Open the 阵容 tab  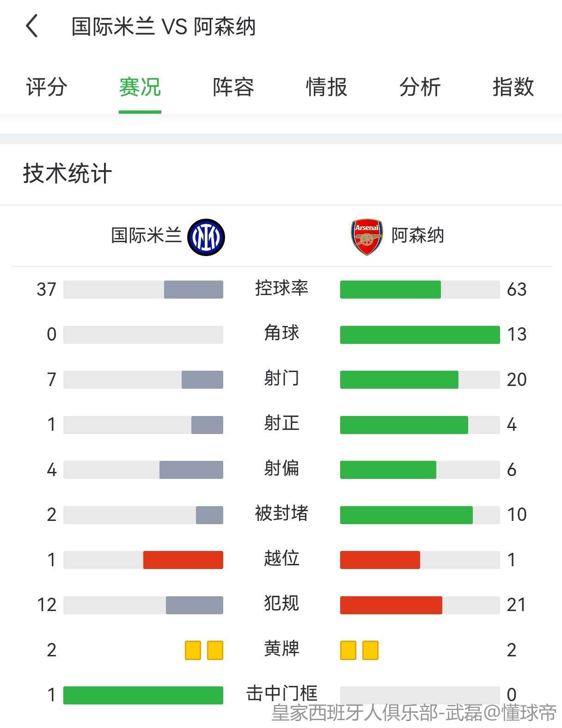pos(233,87)
